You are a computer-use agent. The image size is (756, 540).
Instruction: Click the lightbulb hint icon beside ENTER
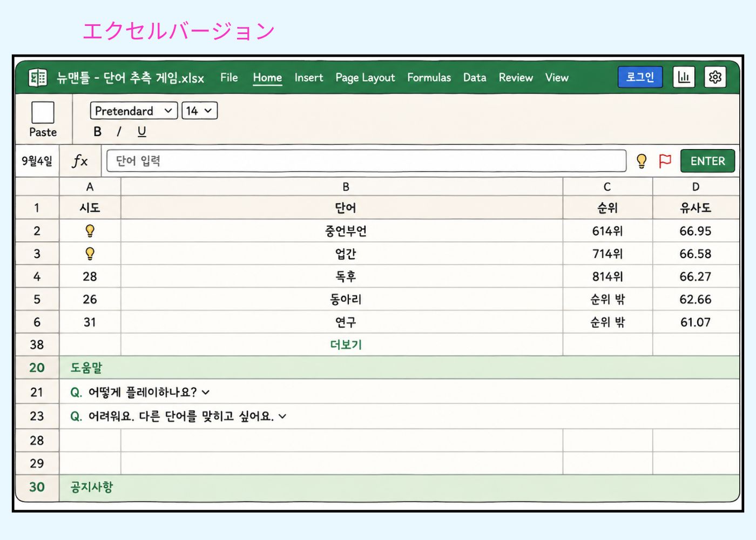(x=642, y=161)
